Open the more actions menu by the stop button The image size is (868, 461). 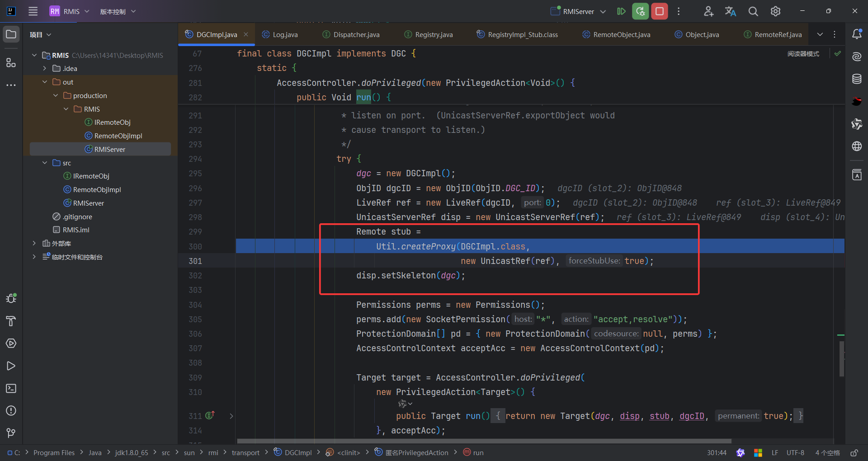[x=679, y=11]
